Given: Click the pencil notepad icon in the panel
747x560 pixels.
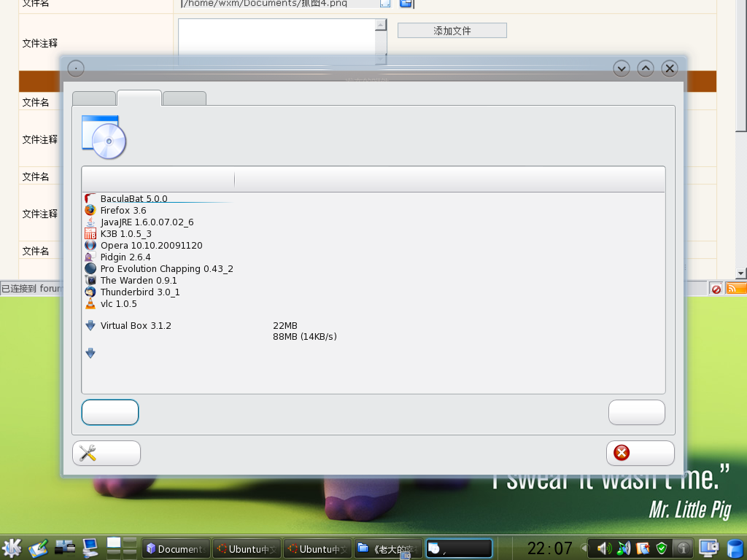Looking at the screenshot, I should (38, 548).
